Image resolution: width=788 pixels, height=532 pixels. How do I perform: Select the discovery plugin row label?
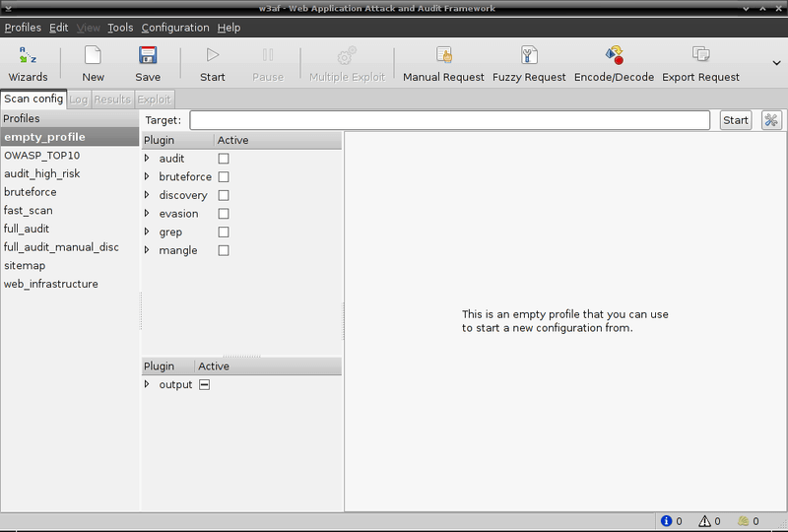tap(183, 195)
